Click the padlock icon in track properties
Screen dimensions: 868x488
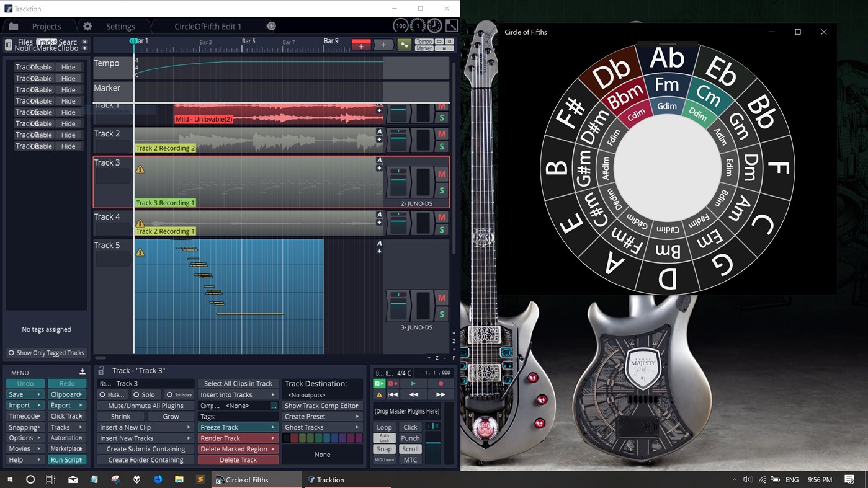[102, 370]
